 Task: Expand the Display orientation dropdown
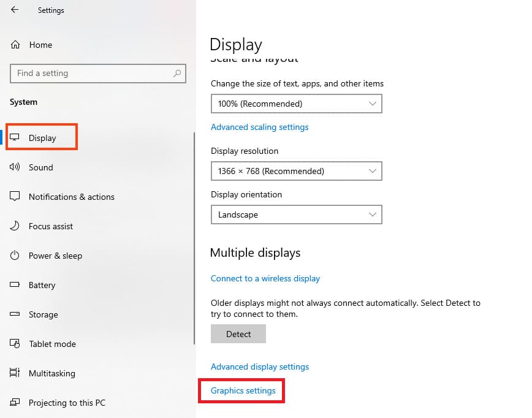tap(296, 215)
